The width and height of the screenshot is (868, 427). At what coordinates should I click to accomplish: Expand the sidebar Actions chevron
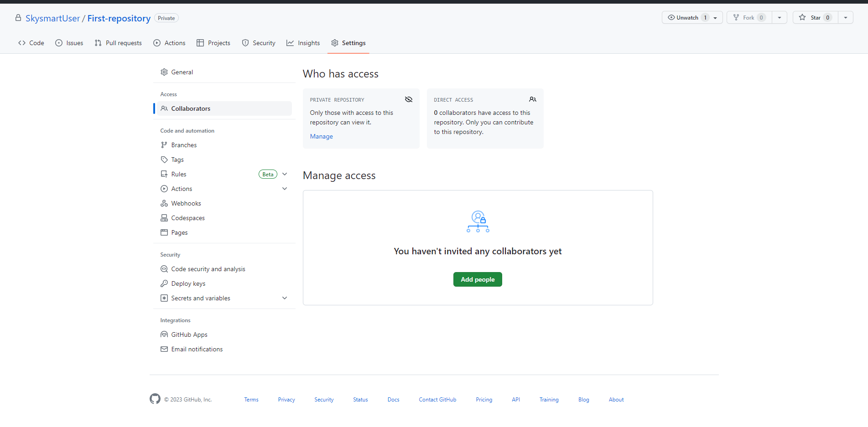click(285, 189)
